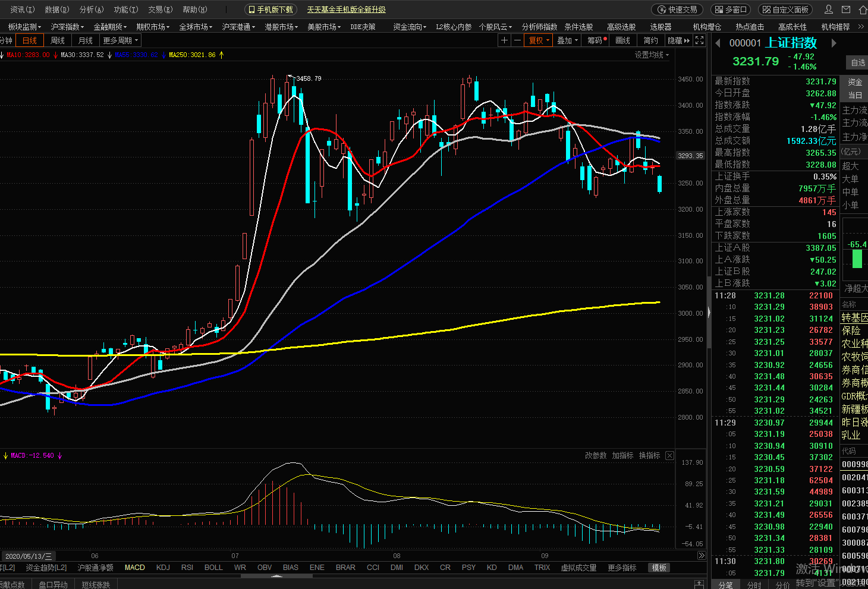Viewport: 868px width, 589px height.
Task: Click the MA55 down arrow indicator
Action: pyautogui.click(x=163, y=55)
